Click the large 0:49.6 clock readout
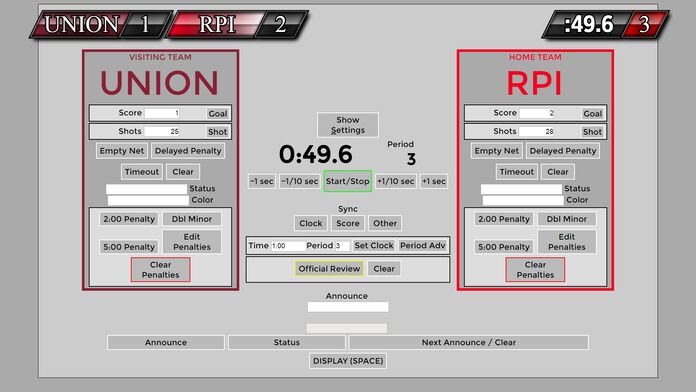The width and height of the screenshot is (696, 392). [316, 154]
